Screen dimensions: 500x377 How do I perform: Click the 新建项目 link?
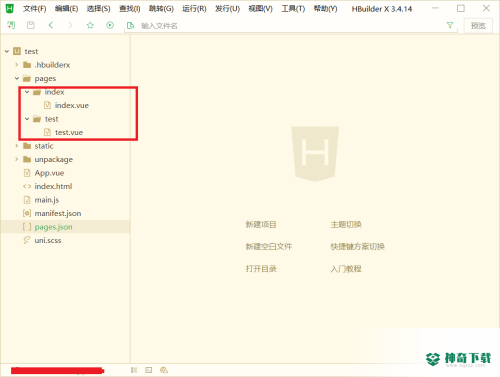(261, 225)
